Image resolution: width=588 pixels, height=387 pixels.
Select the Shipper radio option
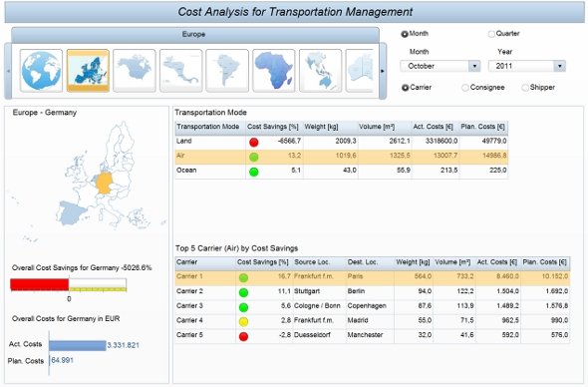tap(525, 88)
